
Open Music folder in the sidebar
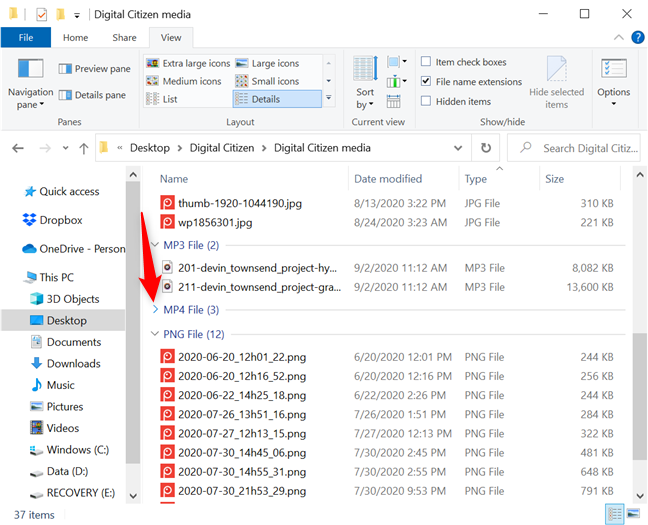tap(53, 385)
